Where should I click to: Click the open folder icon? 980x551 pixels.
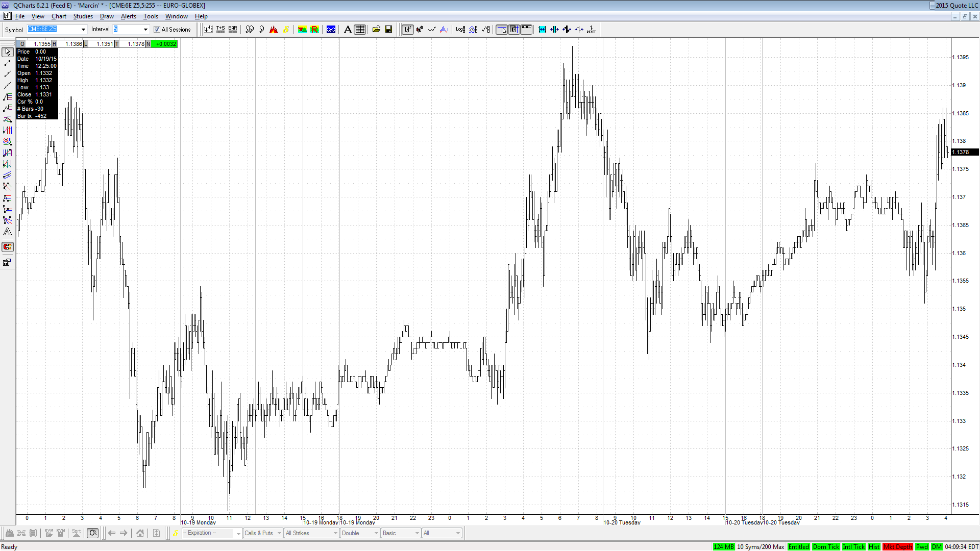tap(376, 30)
